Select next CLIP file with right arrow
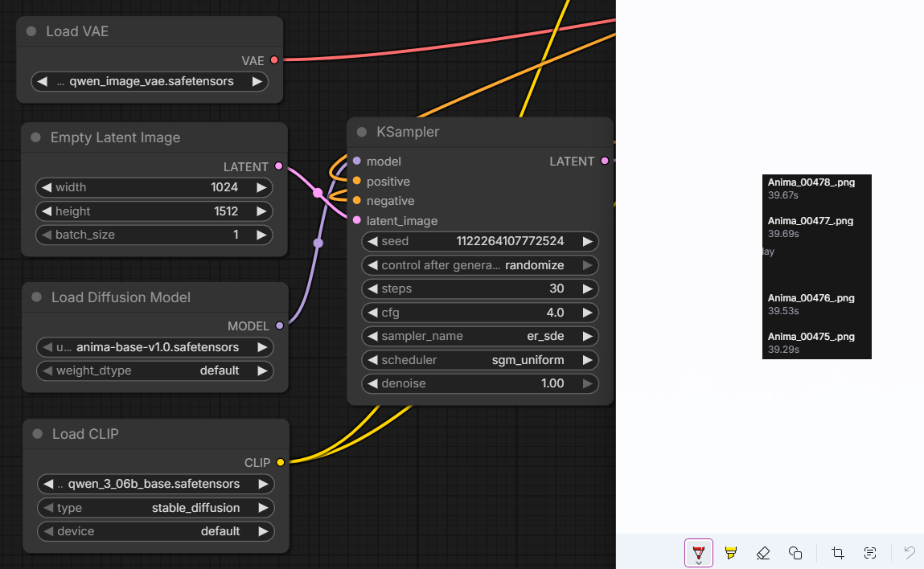The height and width of the screenshot is (569, 924). point(263,484)
